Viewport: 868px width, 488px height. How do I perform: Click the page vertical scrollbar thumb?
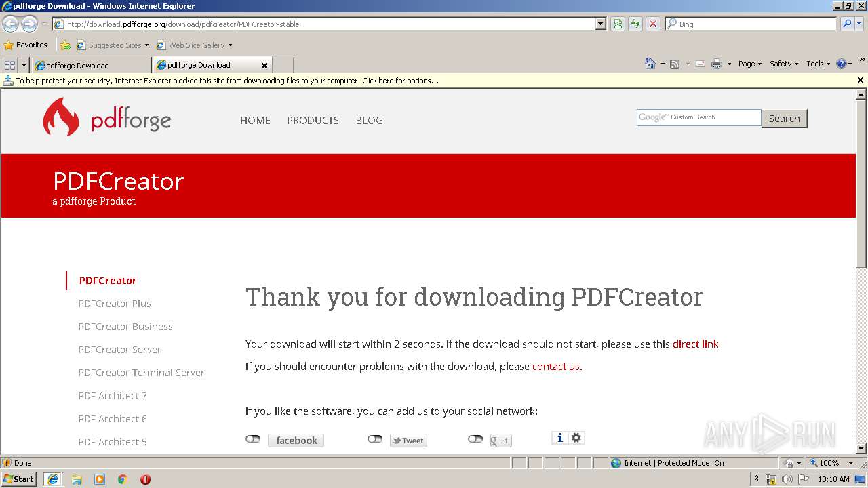tap(861, 183)
